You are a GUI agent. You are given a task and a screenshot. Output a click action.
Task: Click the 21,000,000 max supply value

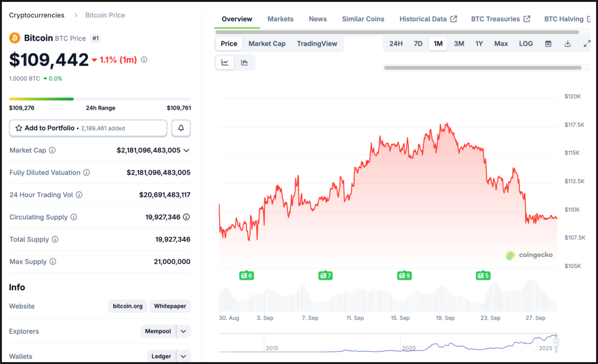(172, 262)
